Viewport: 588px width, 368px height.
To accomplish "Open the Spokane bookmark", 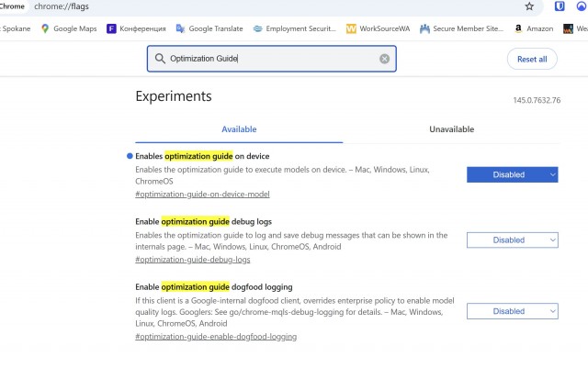I will [16, 28].
